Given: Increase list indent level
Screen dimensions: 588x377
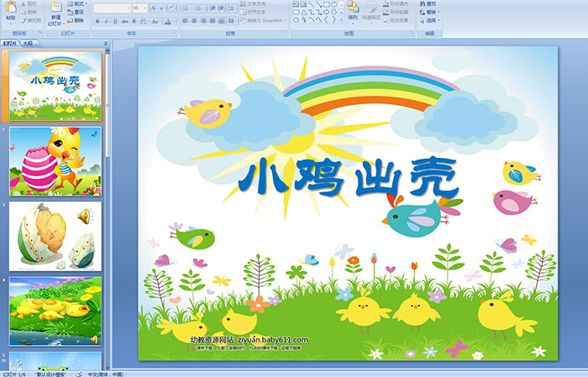Looking at the screenshot, I should (221, 8).
